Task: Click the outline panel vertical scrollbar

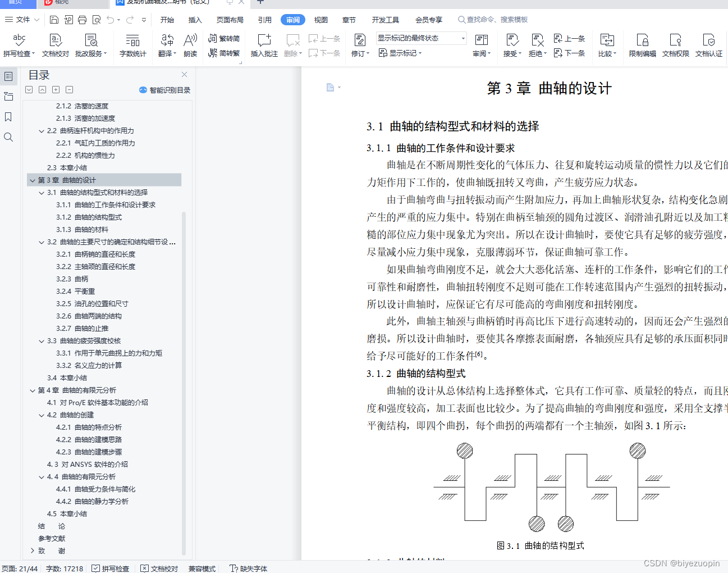Action: click(184, 383)
